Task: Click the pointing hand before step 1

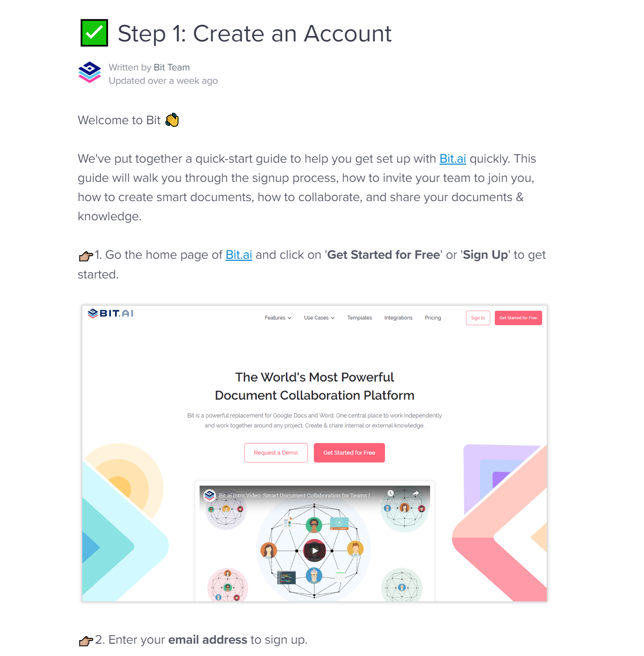Action: point(86,256)
